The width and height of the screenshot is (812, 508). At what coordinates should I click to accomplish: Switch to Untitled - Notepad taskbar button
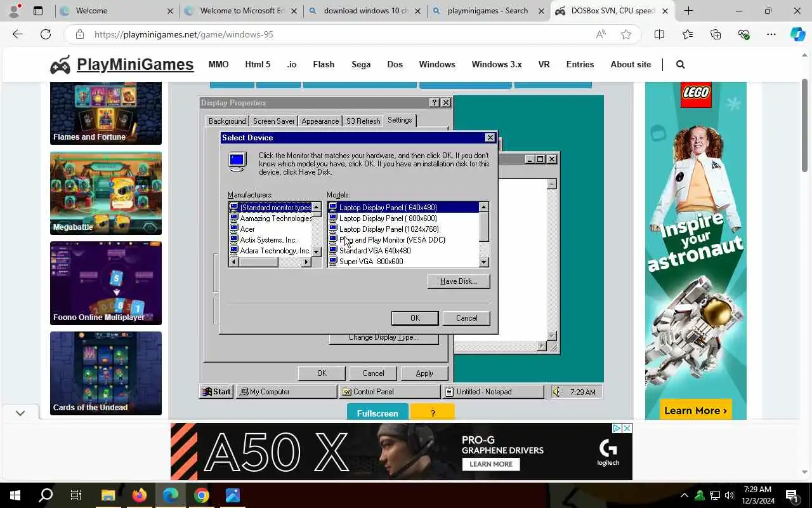(x=493, y=392)
